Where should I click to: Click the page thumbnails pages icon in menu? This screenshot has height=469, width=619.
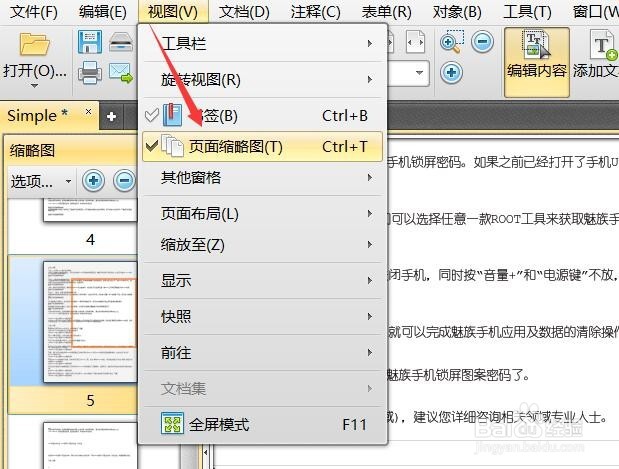coord(172,146)
